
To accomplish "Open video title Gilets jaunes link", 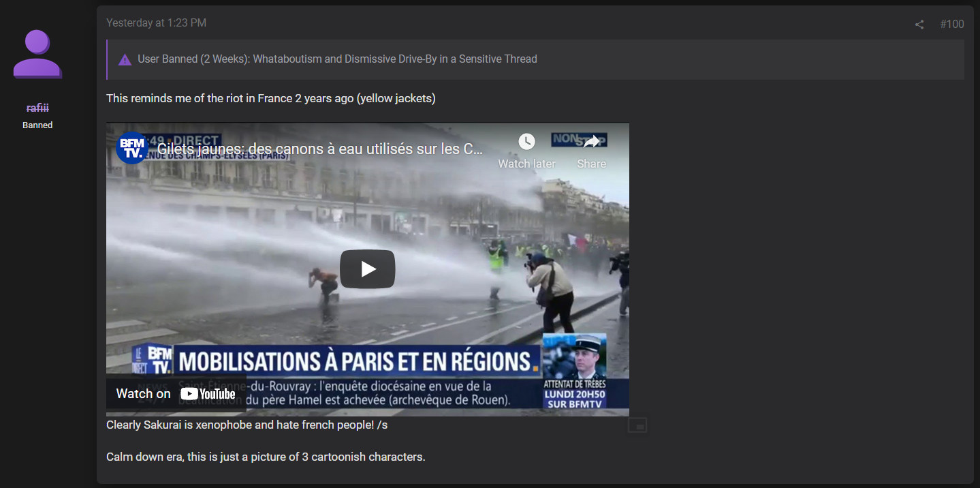I will (x=320, y=149).
